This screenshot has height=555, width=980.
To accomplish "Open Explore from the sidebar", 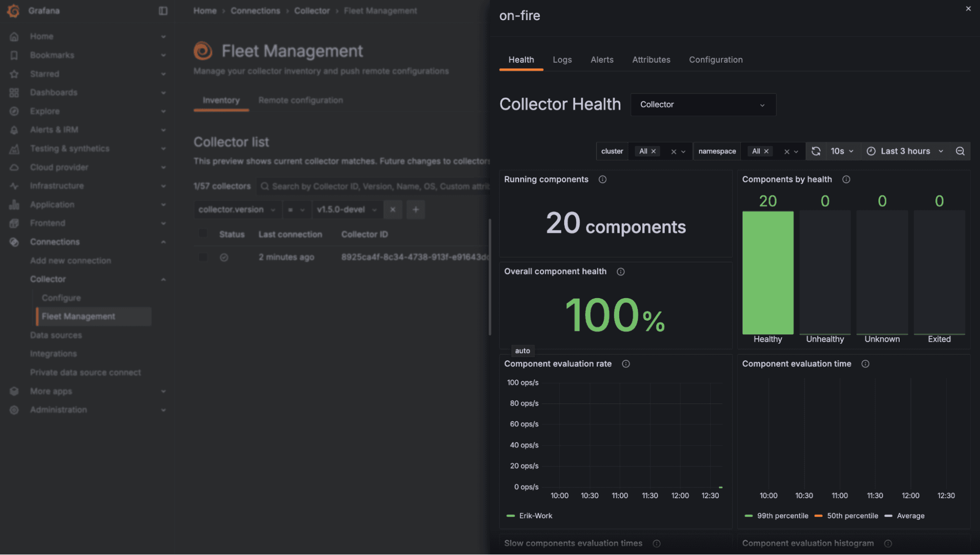I will pos(45,111).
